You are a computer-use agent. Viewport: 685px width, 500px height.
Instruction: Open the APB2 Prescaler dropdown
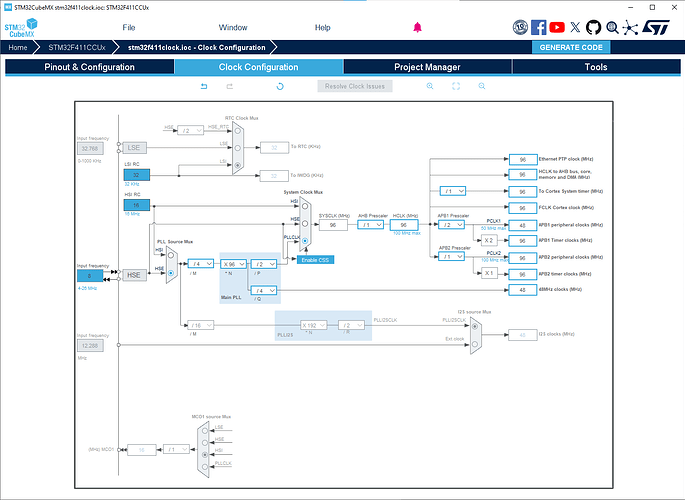point(451,256)
